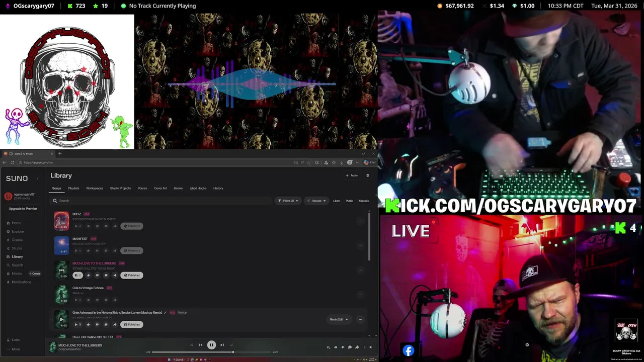Open a new browser tab
Viewport: 644px width, 362px height.
(59, 153)
